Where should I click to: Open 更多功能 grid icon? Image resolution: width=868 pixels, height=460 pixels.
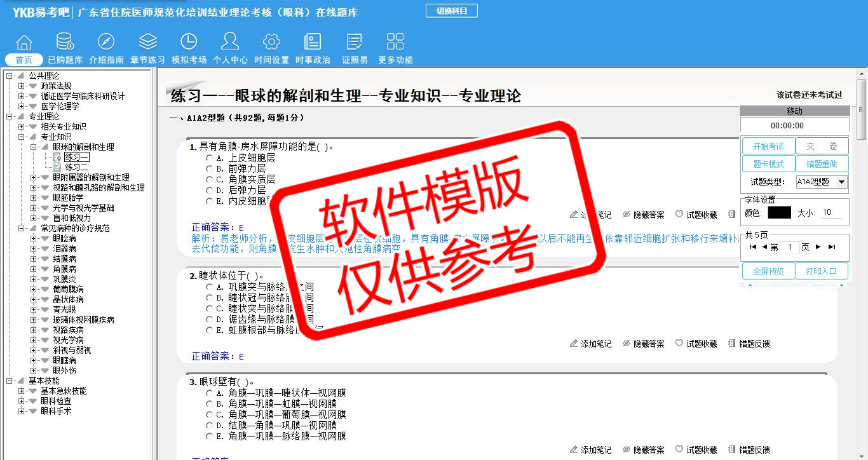click(395, 42)
